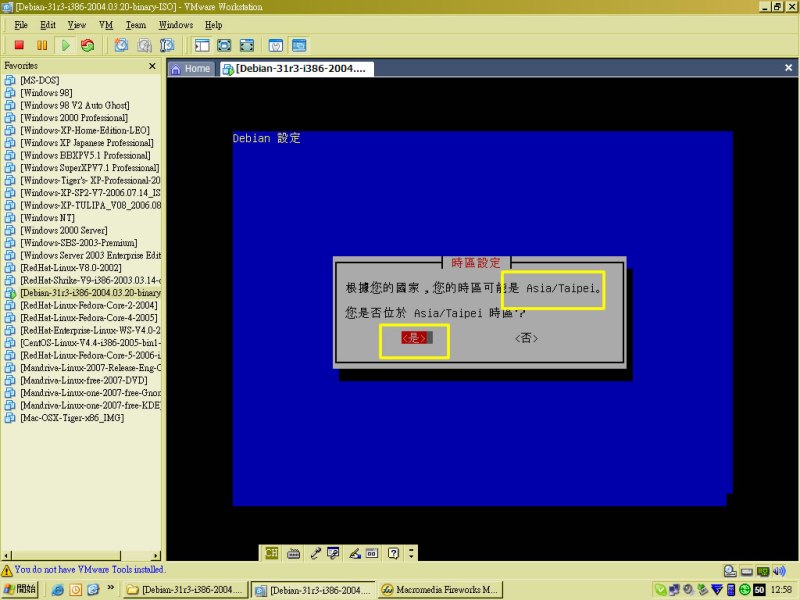The height and width of the screenshot is (600, 800).
Task: Open the View menu
Action: [x=77, y=25]
